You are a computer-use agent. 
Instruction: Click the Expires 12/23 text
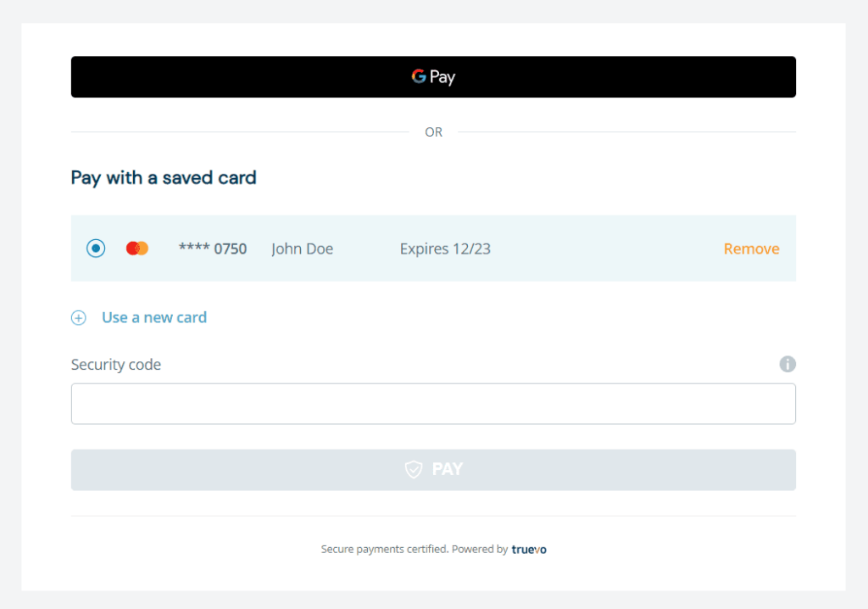point(445,249)
